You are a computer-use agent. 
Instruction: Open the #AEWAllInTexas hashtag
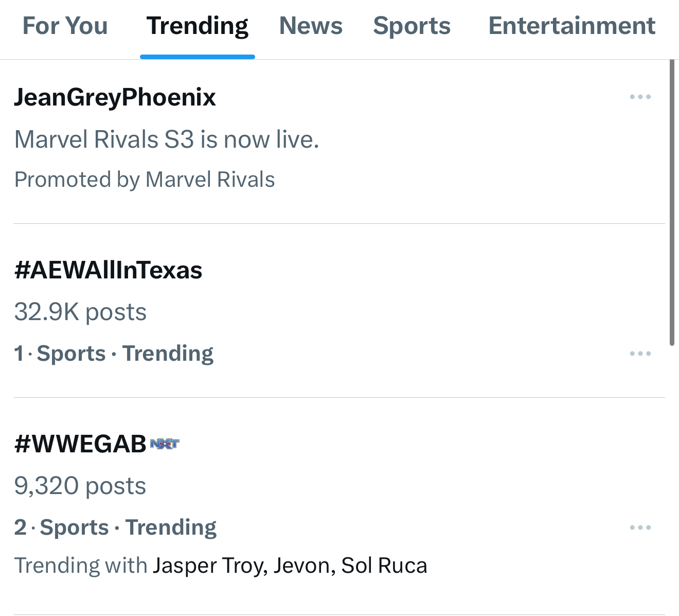(109, 270)
